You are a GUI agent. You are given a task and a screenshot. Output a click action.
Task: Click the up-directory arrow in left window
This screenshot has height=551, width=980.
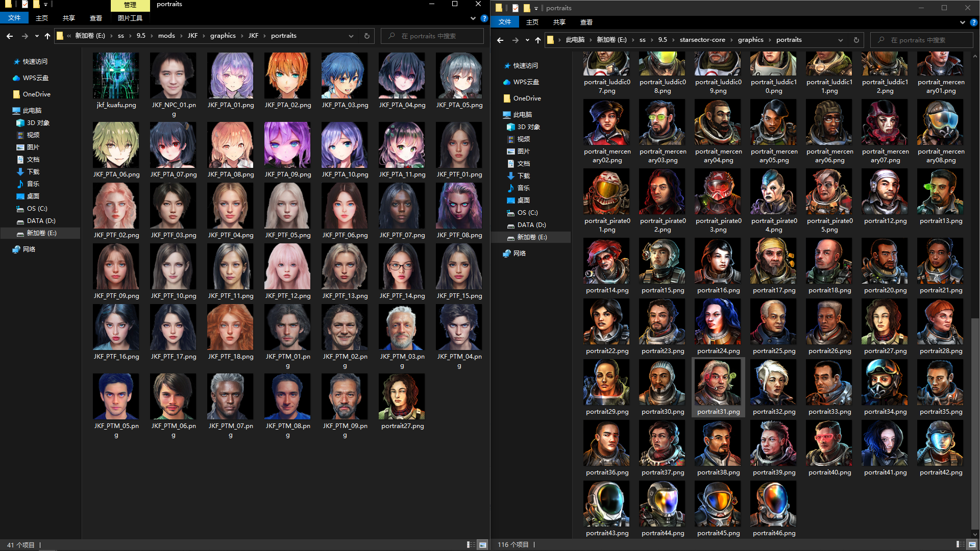coord(47,36)
